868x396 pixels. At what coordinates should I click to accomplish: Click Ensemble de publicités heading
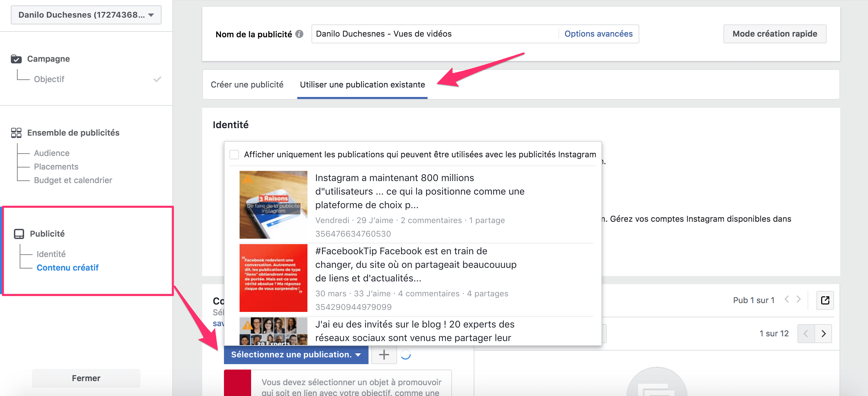pyautogui.click(x=73, y=133)
